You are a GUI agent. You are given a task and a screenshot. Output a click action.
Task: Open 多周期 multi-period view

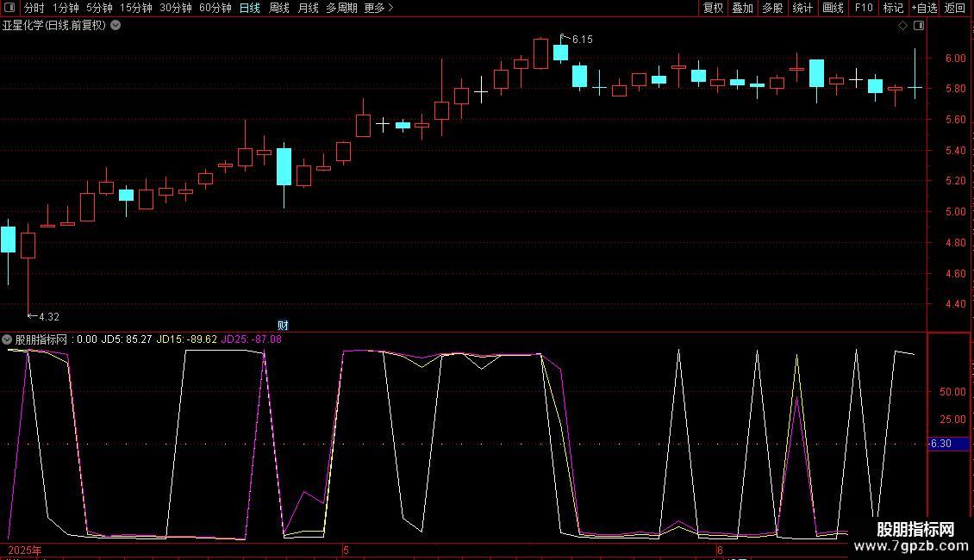point(341,8)
